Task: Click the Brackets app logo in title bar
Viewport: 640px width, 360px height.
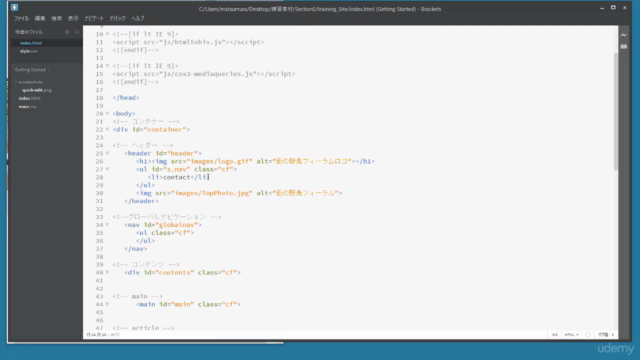Action: (x=14, y=7)
